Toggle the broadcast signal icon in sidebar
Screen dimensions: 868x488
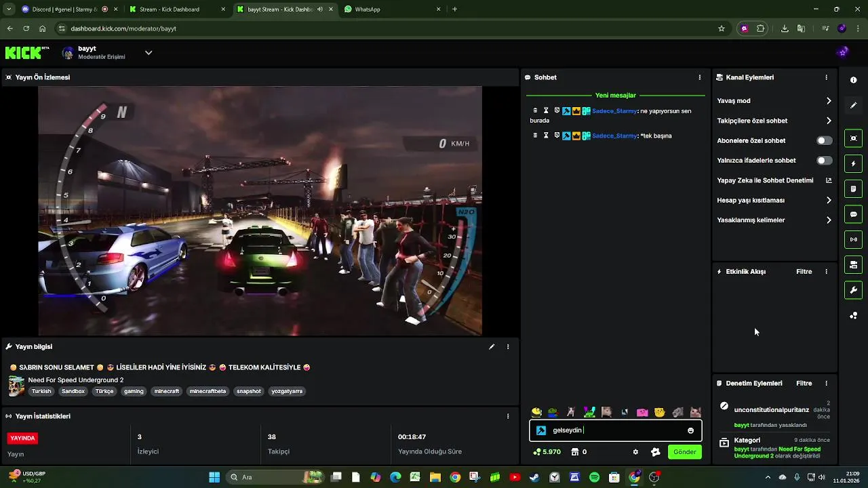click(853, 239)
